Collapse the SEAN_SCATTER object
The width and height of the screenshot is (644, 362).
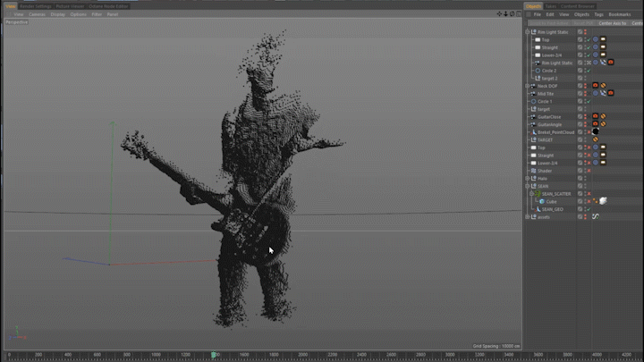pyautogui.click(x=531, y=194)
